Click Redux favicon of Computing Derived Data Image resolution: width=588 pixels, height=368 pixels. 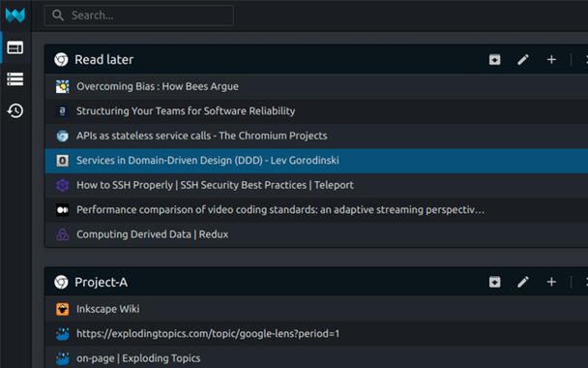[x=62, y=234]
